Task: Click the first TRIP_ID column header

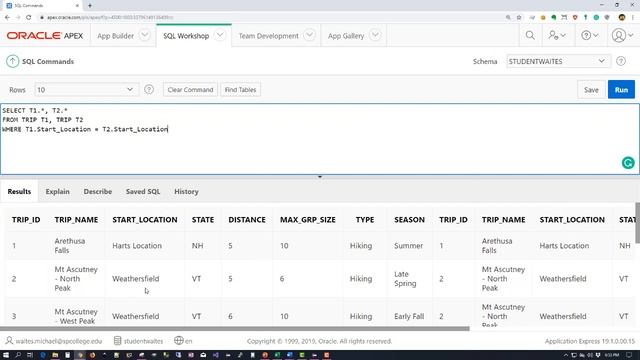Action: 26,220
